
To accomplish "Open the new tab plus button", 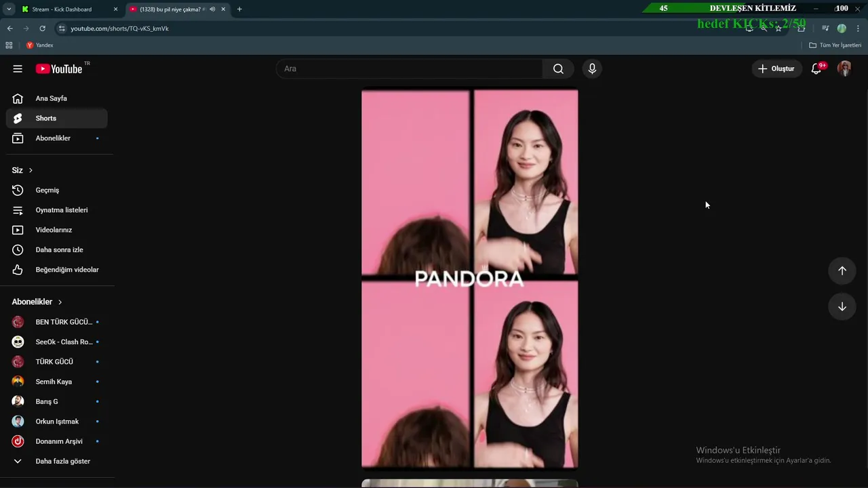I will pos(239,9).
